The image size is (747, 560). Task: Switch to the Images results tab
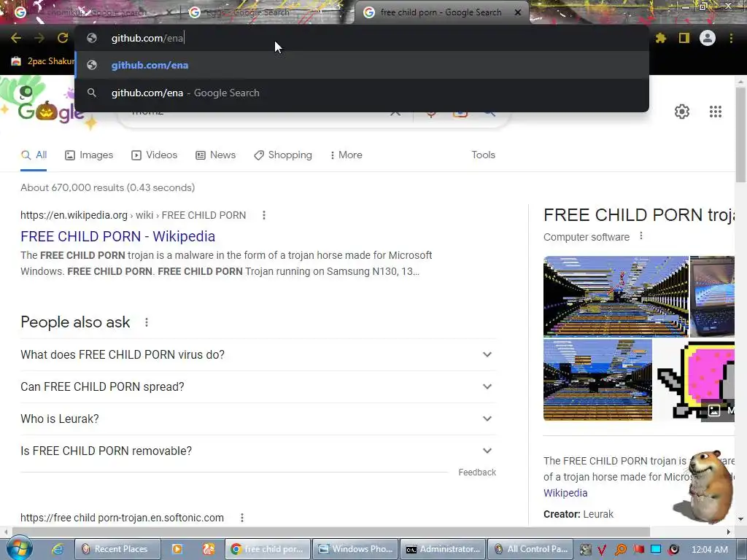(x=89, y=155)
